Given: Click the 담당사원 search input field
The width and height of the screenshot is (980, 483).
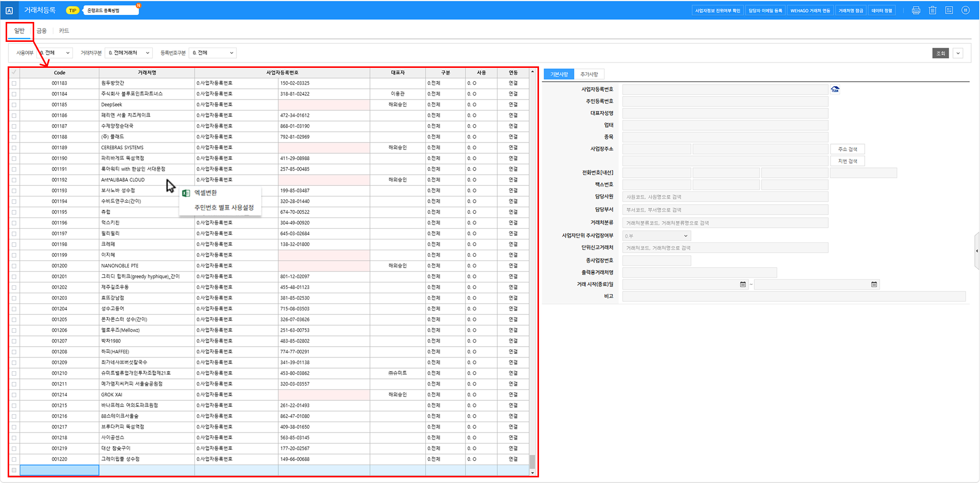Looking at the screenshot, I should click(x=725, y=197).
